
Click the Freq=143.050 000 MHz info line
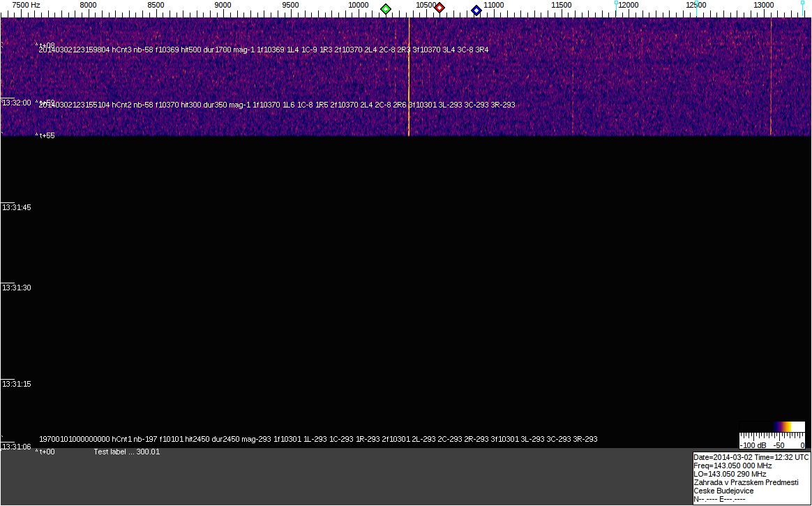[732, 466]
